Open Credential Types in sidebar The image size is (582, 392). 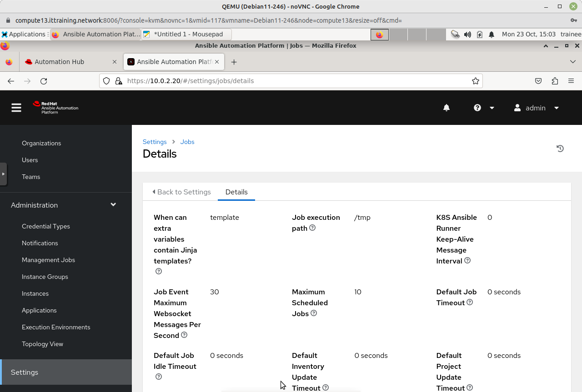(x=46, y=226)
